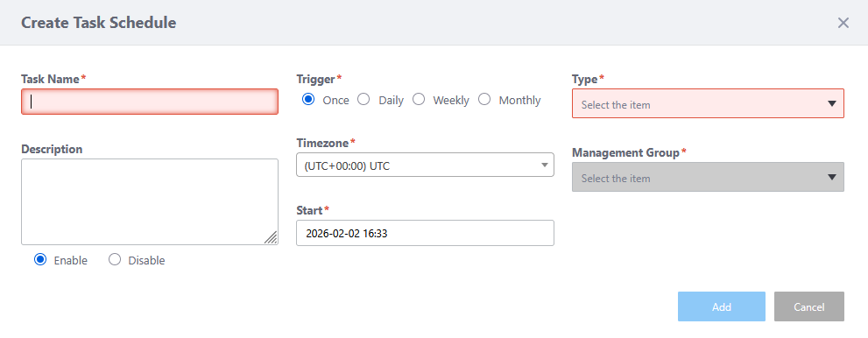Click the Management Group label
The width and height of the screenshot is (868, 338).
click(625, 152)
